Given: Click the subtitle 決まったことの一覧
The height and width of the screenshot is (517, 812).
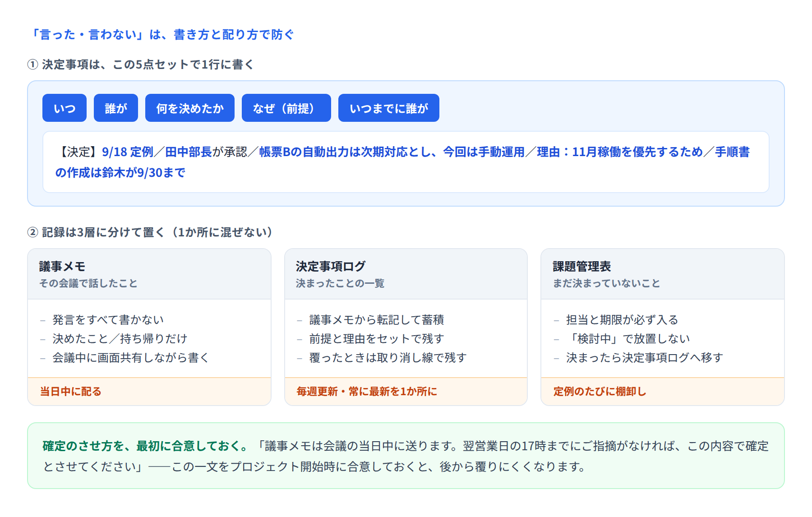Looking at the screenshot, I should [x=340, y=283].
